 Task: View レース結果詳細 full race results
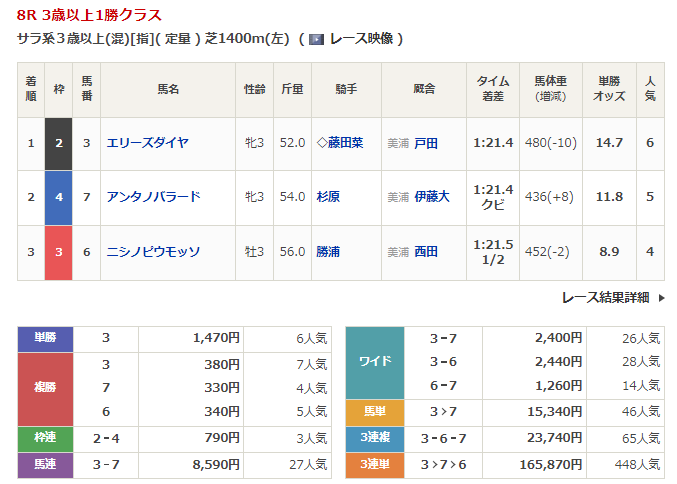click(605, 297)
